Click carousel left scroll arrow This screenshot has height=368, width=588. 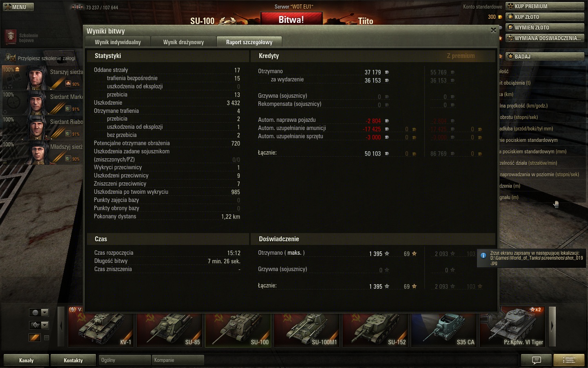pyautogui.click(x=61, y=326)
